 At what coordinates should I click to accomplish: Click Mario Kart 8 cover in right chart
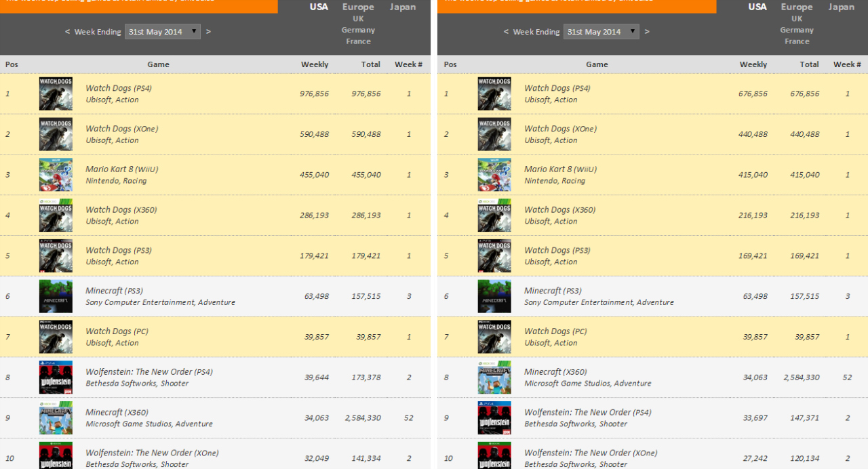point(494,175)
